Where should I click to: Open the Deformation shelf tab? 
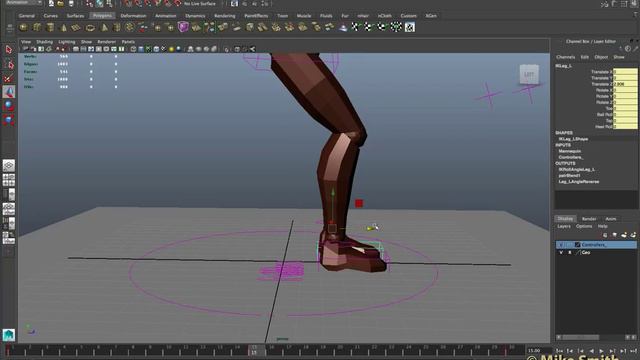pos(133,16)
